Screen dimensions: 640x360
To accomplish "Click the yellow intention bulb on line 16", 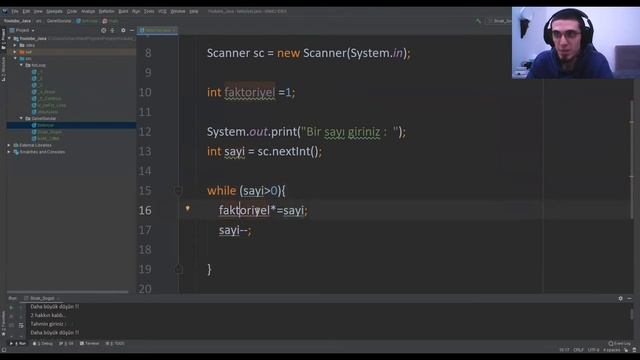I will coord(188,209).
